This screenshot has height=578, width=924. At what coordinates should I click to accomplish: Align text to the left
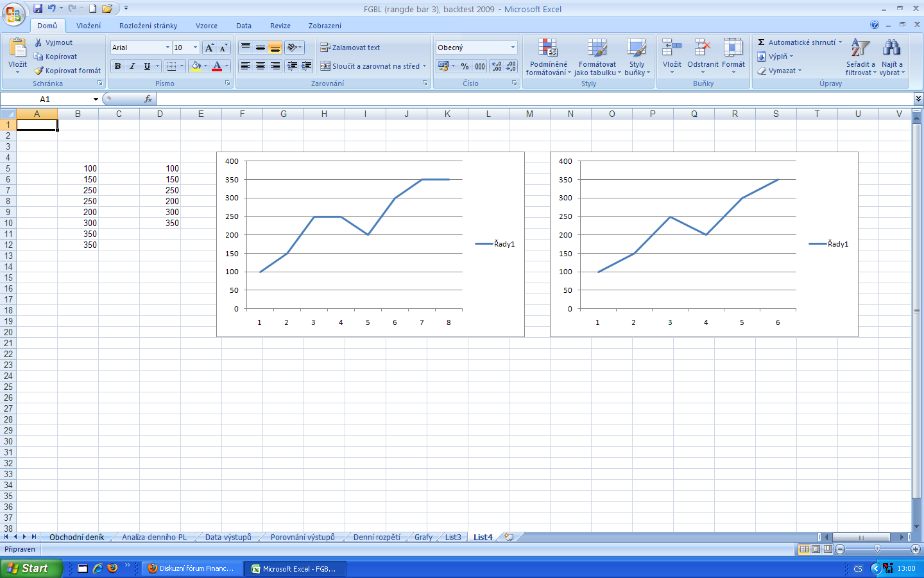245,66
